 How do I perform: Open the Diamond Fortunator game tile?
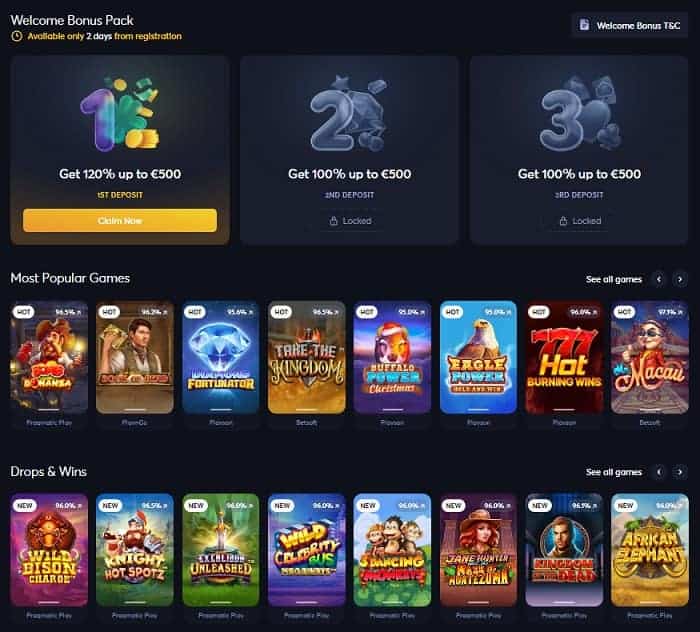(x=221, y=357)
